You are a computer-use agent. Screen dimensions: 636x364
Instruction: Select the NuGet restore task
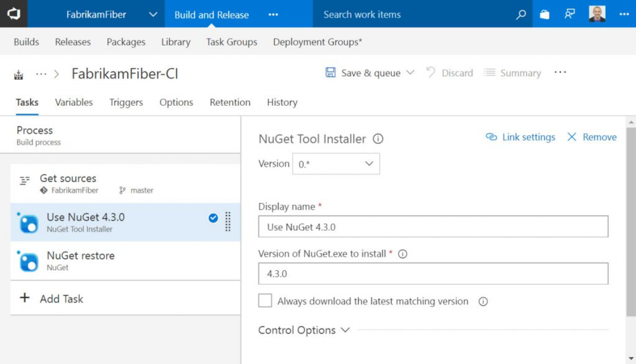coord(125,261)
